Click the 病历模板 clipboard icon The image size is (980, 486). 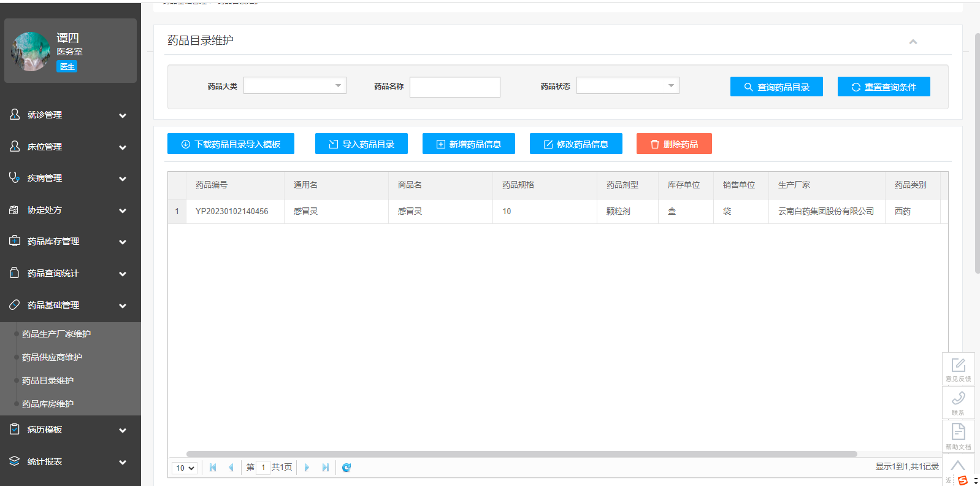15,430
